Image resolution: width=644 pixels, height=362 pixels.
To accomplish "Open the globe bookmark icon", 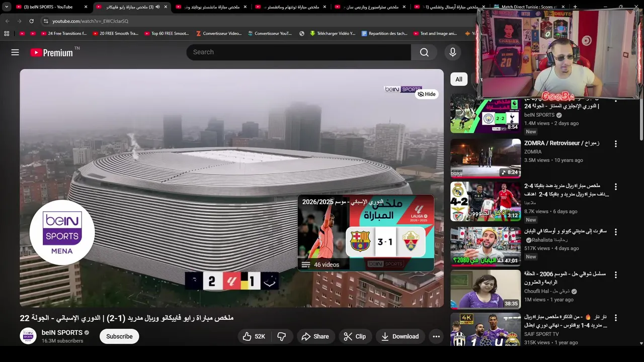I will [302, 34].
